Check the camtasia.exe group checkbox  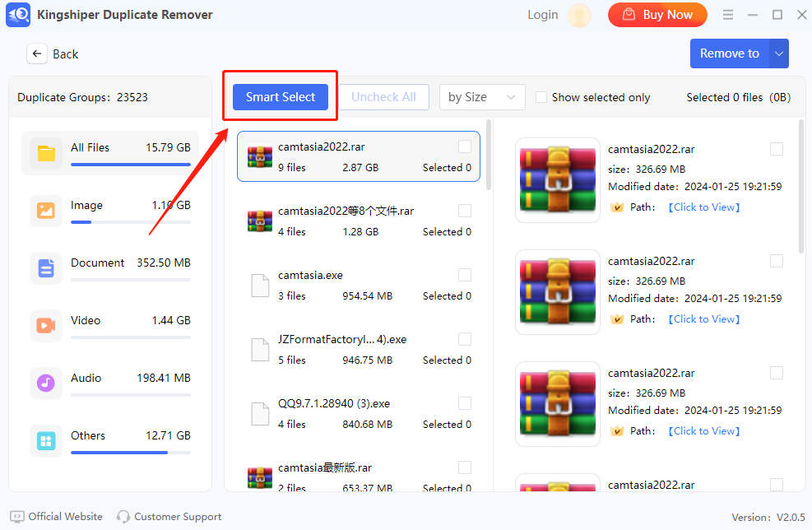point(465,275)
